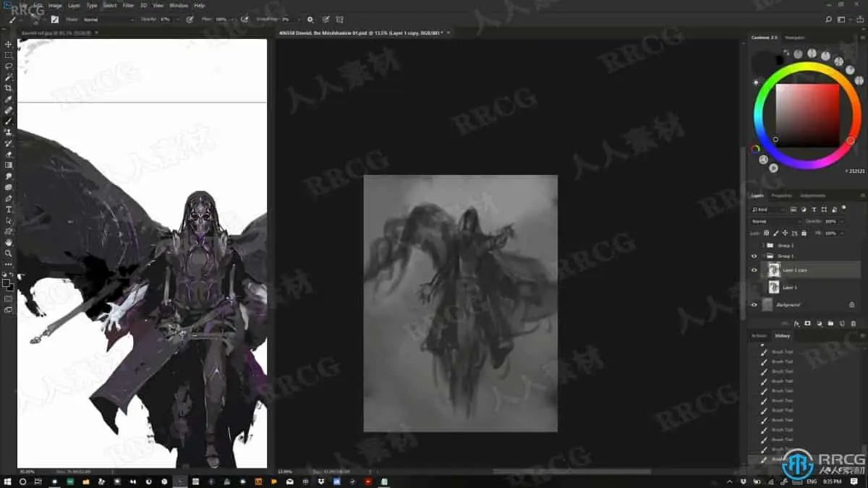Open the Opacity value dropdown in options bar
The image size is (868, 488).
[176, 20]
